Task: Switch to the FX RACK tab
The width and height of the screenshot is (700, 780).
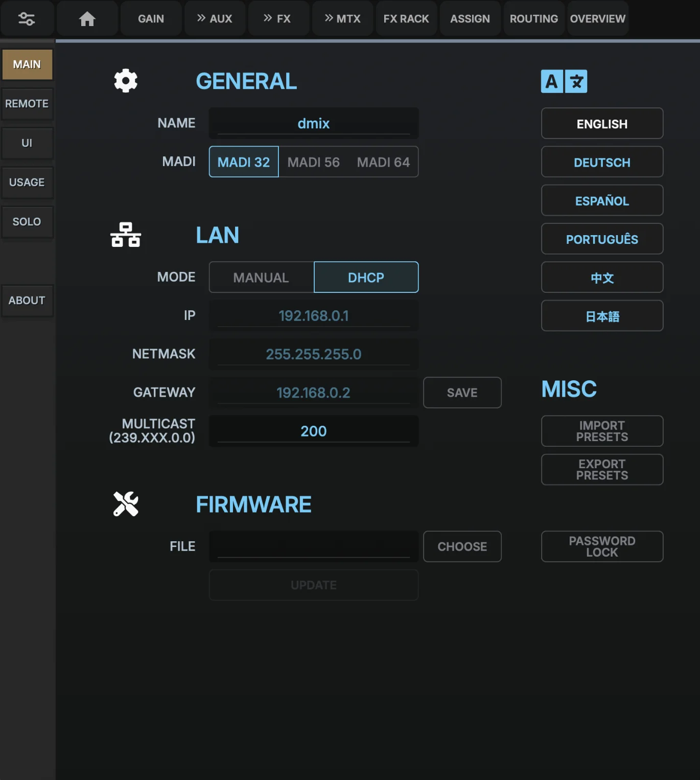Action: pos(406,19)
